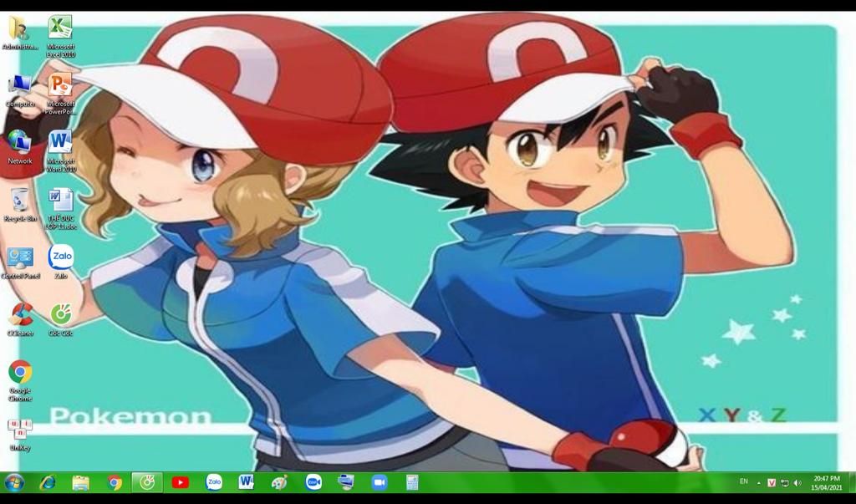Select the Recycle Bin desktop icon

[20, 205]
